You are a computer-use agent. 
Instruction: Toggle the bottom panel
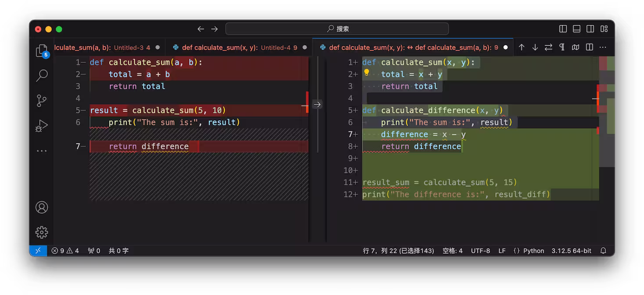tap(577, 29)
